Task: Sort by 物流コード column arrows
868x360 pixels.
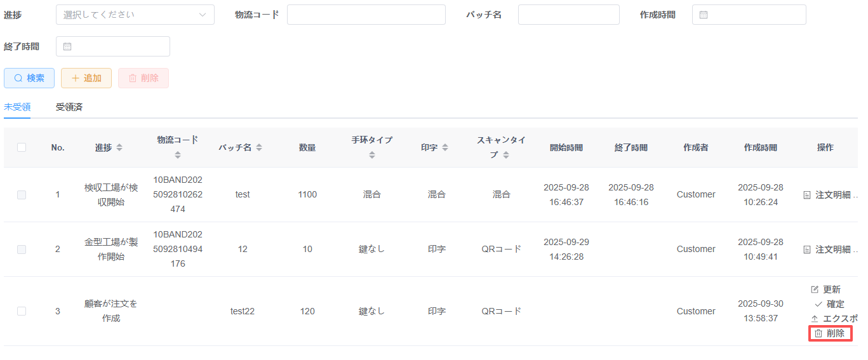Action: pos(178,154)
